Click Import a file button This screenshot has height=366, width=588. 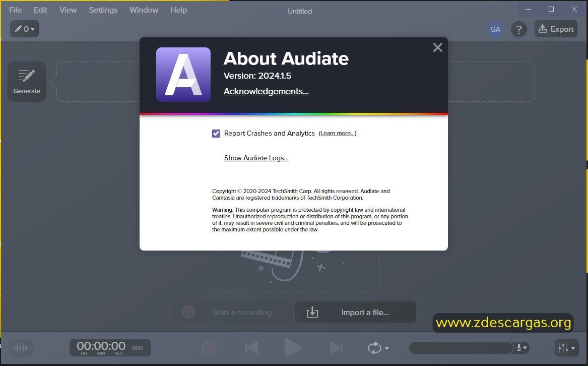(356, 313)
